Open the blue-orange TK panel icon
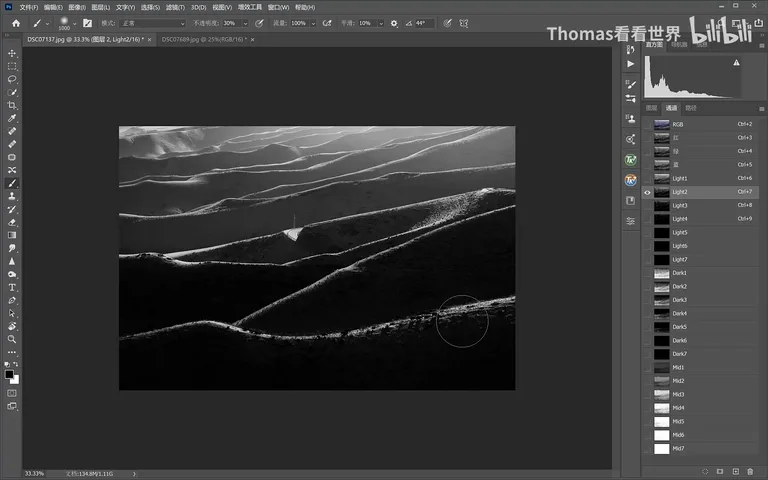Viewport: 768px width, 480px height. tap(630, 180)
